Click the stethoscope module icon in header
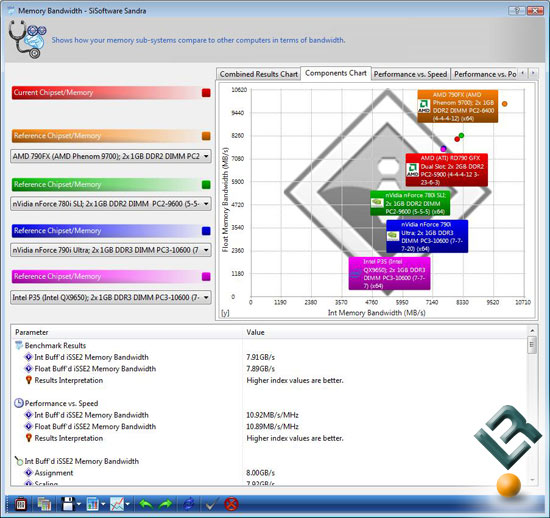 [27, 39]
